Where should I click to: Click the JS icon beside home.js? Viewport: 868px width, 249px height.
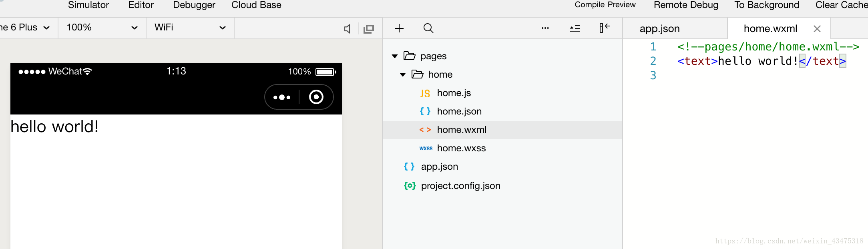coord(425,93)
